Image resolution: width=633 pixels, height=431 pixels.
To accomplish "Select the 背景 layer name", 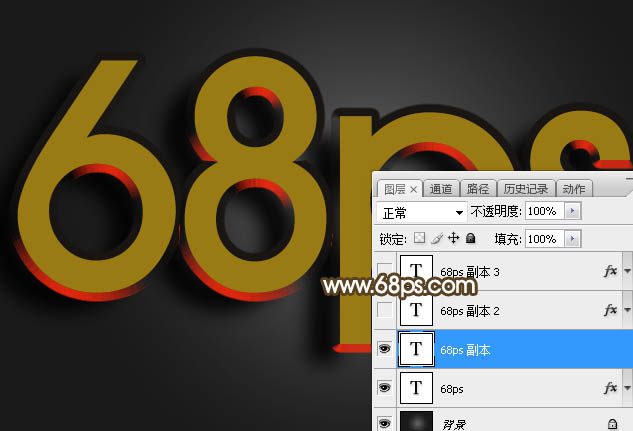I will point(454,424).
